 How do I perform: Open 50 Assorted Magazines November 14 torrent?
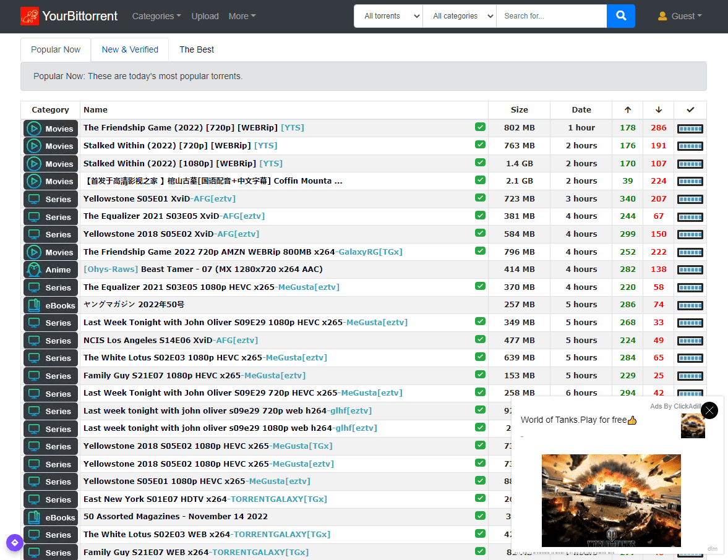point(176,516)
